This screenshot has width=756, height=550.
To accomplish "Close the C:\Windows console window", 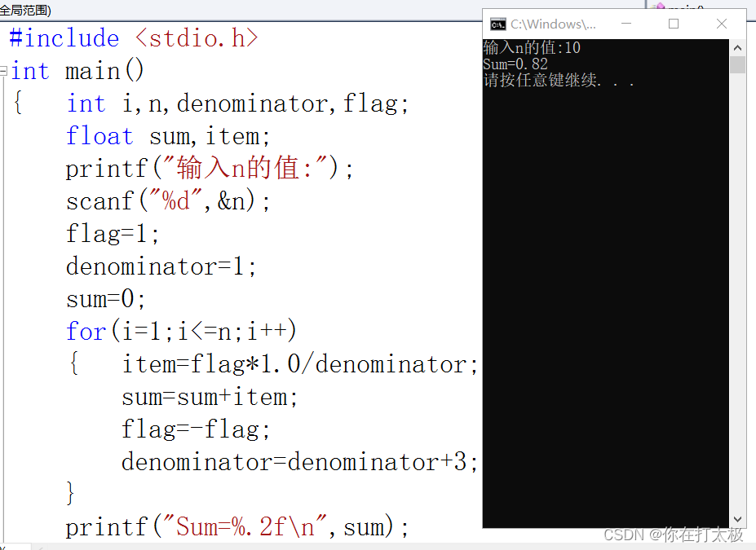I will pyautogui.click(x=721, y=24).
